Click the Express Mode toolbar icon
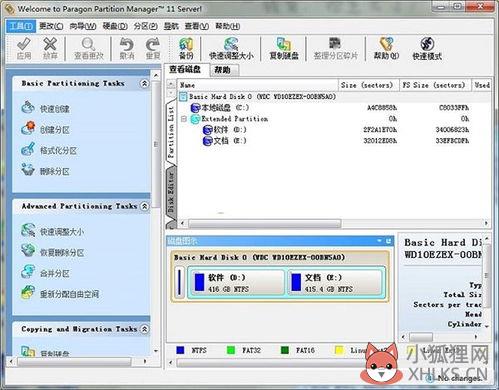The height and width of the screenshot is (390, 499). pyautogui.click(x=427, y=44)
